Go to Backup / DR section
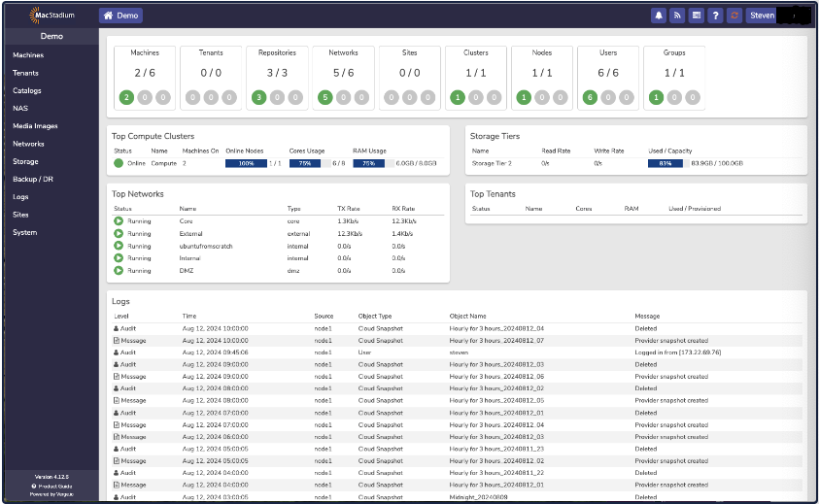Screen dimensions: 819x504 (x=33, y=180)
